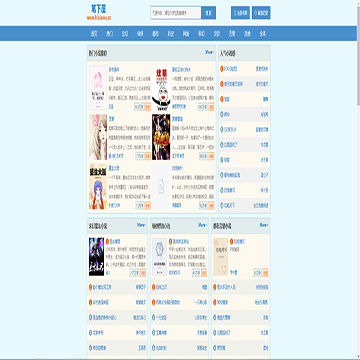Screen dimensions: 360x360
Task: Open More in the bottom-middle category panel
Action: tap(202, 225)
